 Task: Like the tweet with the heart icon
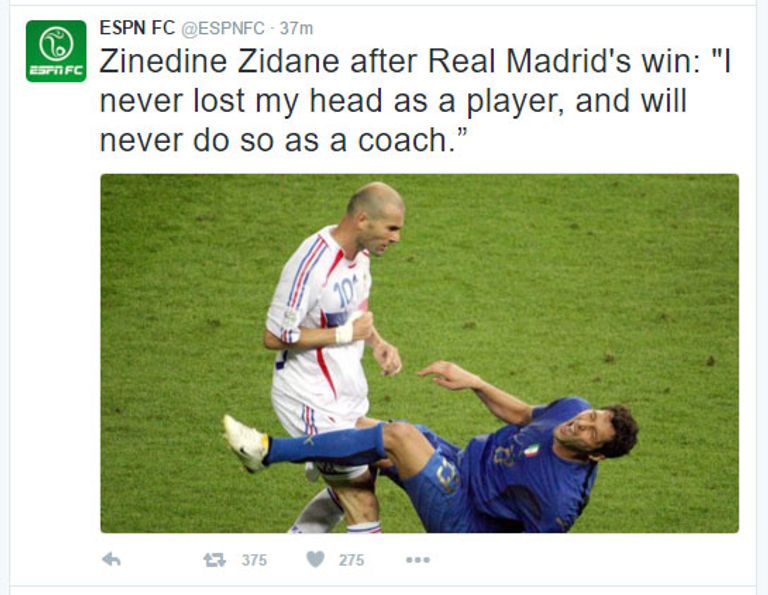click(315, 559)
